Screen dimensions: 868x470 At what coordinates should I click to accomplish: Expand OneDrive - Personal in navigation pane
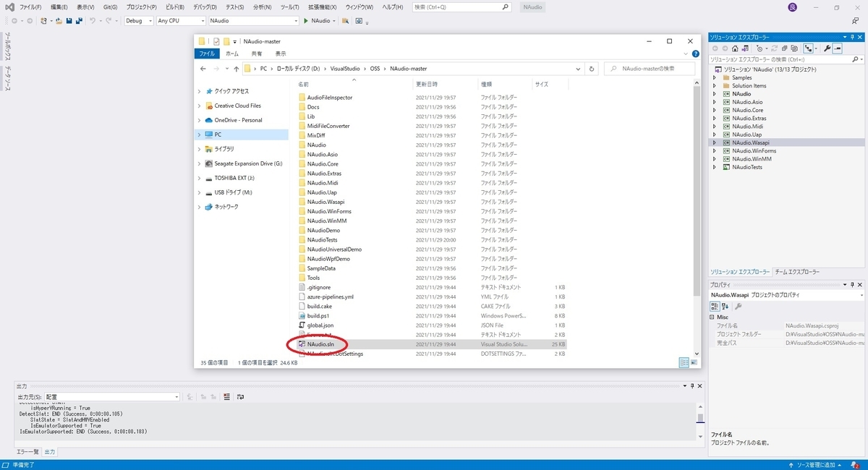pyautogui.click(x=200, y=120)
